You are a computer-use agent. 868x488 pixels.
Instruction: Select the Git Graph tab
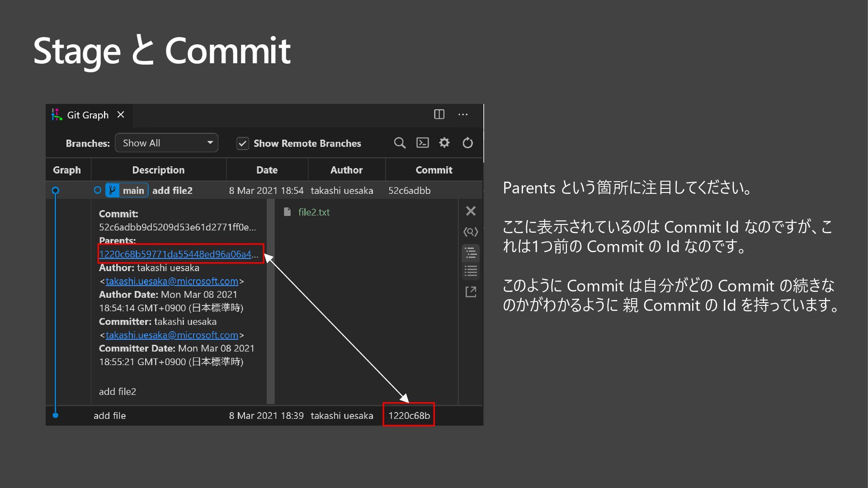pos(87,115)
